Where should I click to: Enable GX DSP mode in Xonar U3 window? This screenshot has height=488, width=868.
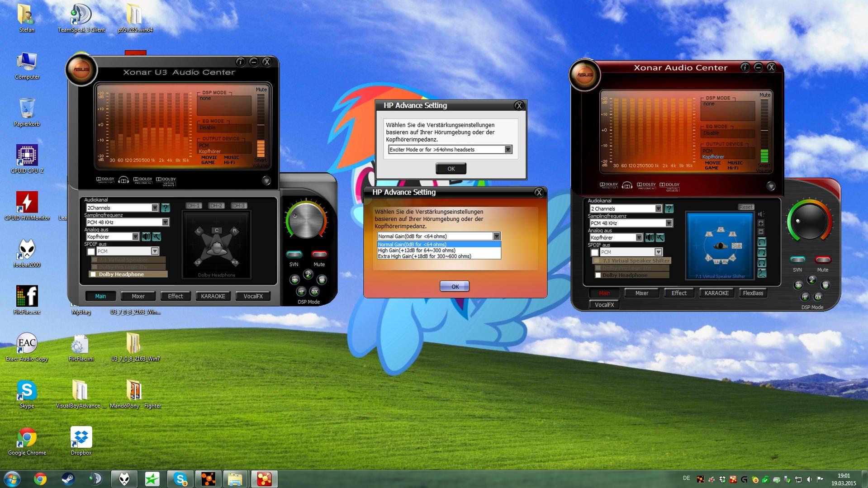[315, 292]
